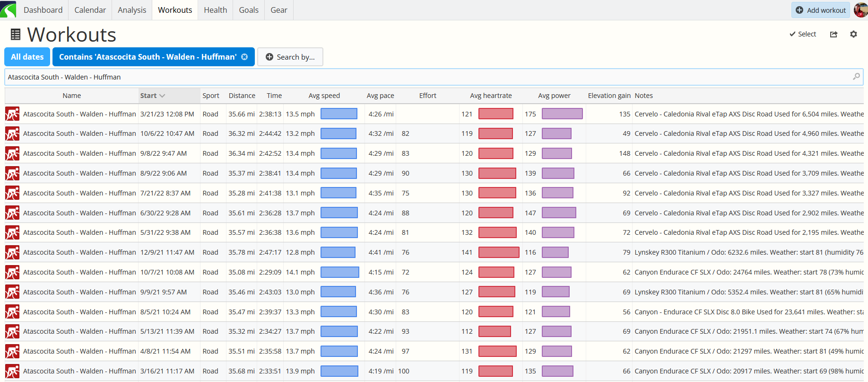Image resolution: width=868 pixels, height=382 pixels.
Task: Click the green app logo icon
Action: (9, 9)
